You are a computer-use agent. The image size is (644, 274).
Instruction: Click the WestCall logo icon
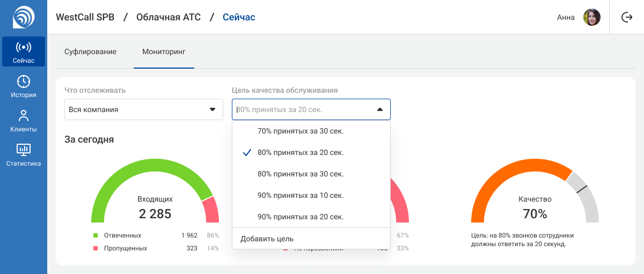click(24, 17)
